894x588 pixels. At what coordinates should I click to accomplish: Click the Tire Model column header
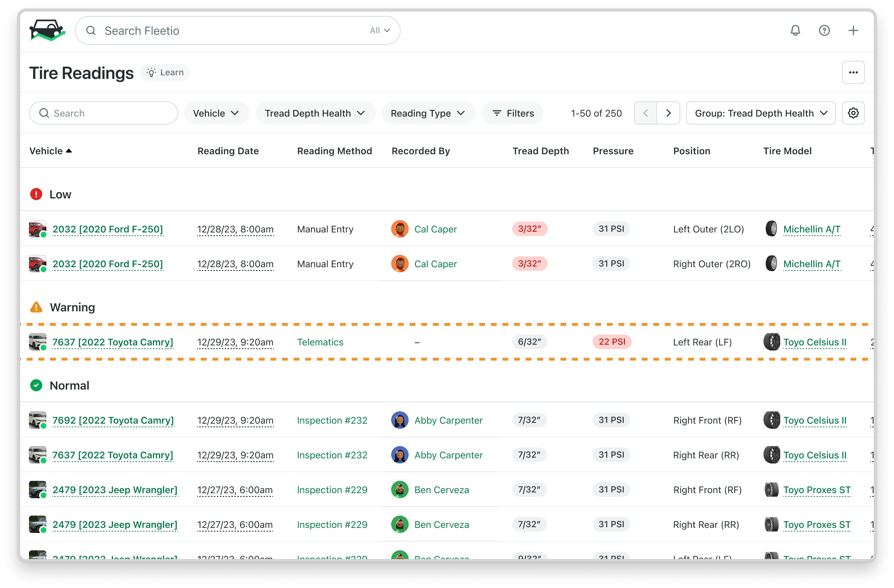[787, 151]
